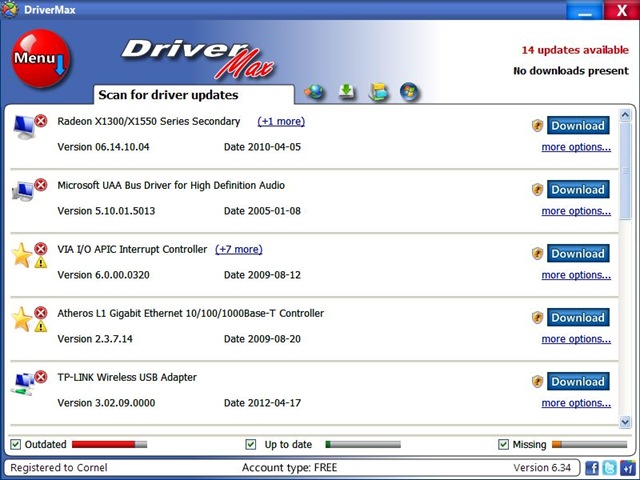
Task: Click the device icon for Microsoft UAA Bus Driver
Action: coord(23,191)
